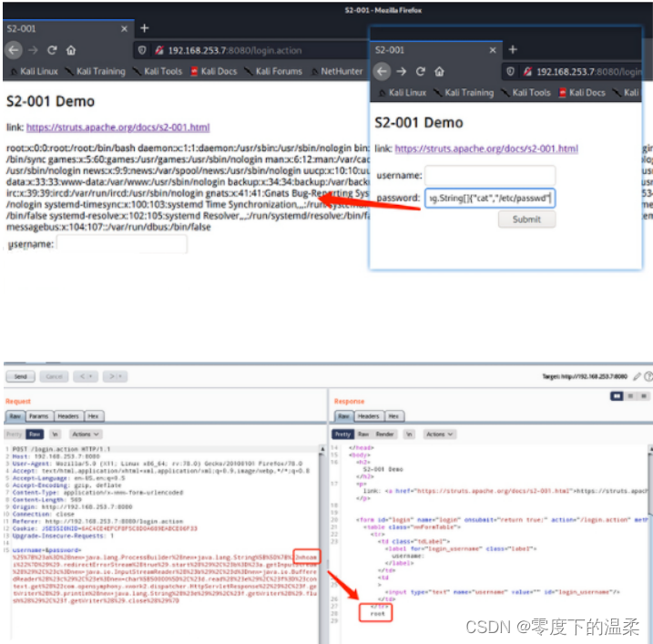Open Kali Tools bookmark in right window
This screenshot has width=653, height=644.
[x=526, y=93]
